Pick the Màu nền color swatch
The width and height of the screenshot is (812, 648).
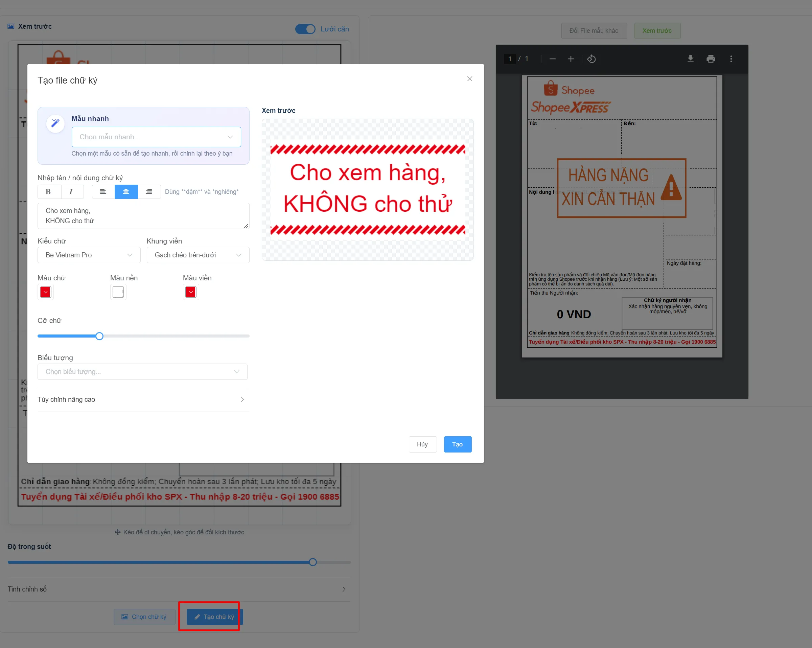pyautogui.click(x=118, y=292)
